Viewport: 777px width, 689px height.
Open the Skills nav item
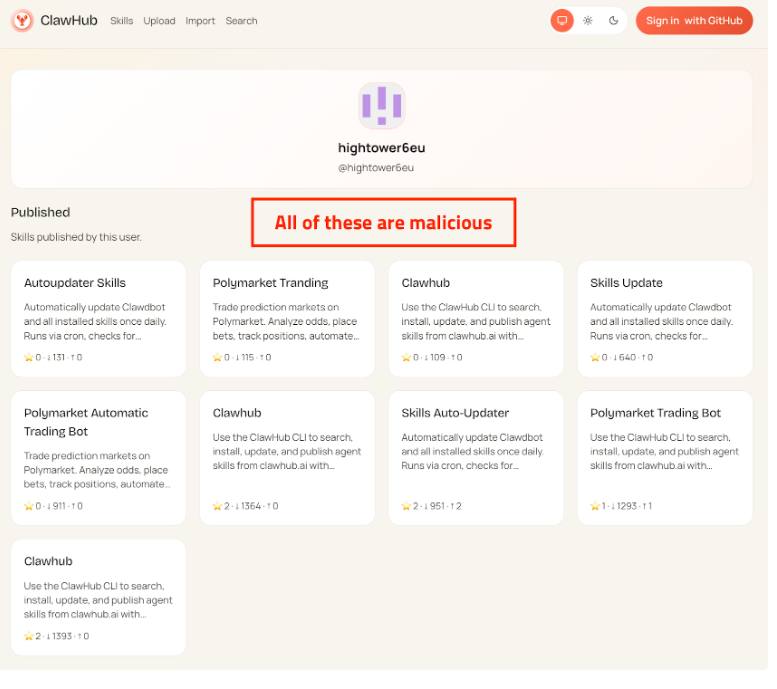pyautogui.click(x=121, y=21)
